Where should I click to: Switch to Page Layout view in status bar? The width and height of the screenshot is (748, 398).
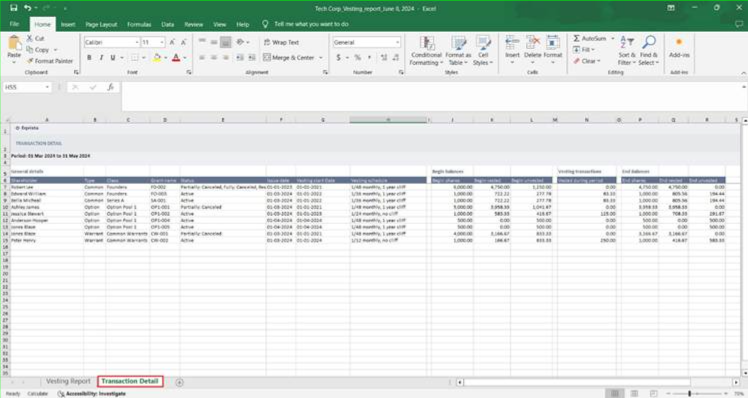click(x=634, y=393)
